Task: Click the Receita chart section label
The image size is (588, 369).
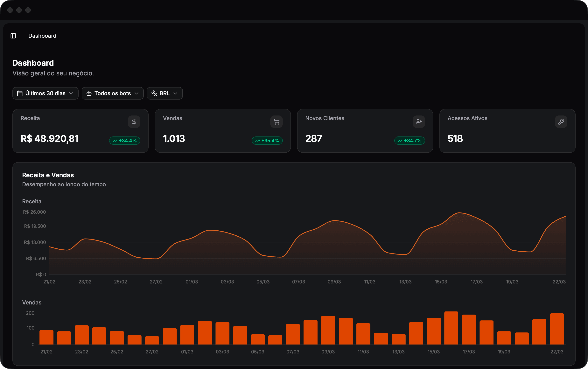Action: click(x=32, y=201)
